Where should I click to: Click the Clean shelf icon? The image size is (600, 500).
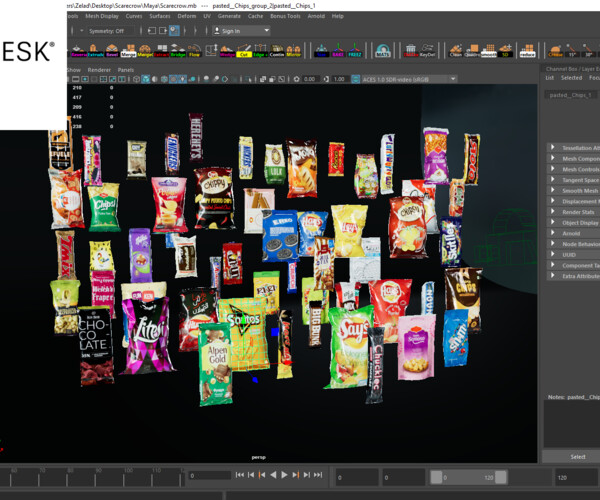(x=455, y=50)
